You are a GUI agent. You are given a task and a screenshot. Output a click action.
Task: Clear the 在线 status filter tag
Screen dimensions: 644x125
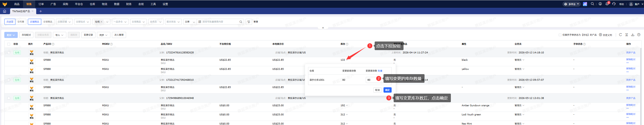(102, 22)
